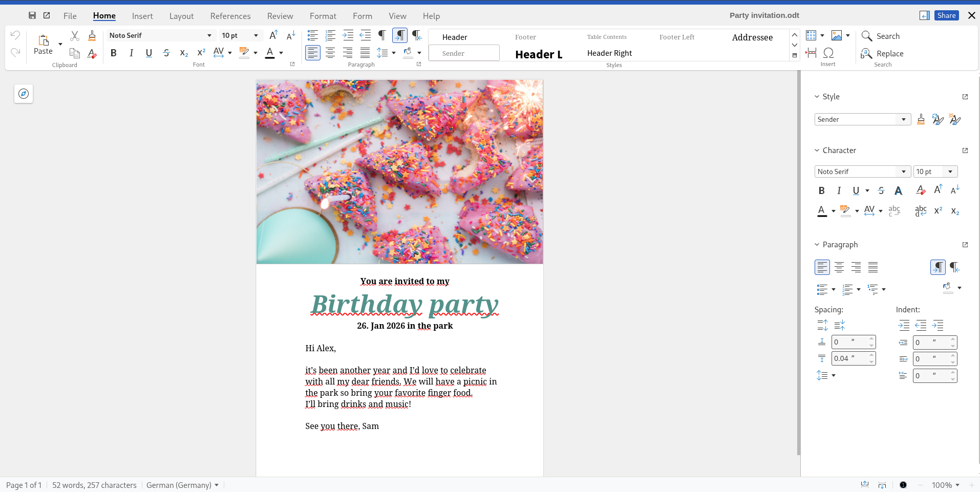This screenshot has height=492, width=980.
Task: Switch to the References tab
Action: pyautogui.click(x=230, y=16)
